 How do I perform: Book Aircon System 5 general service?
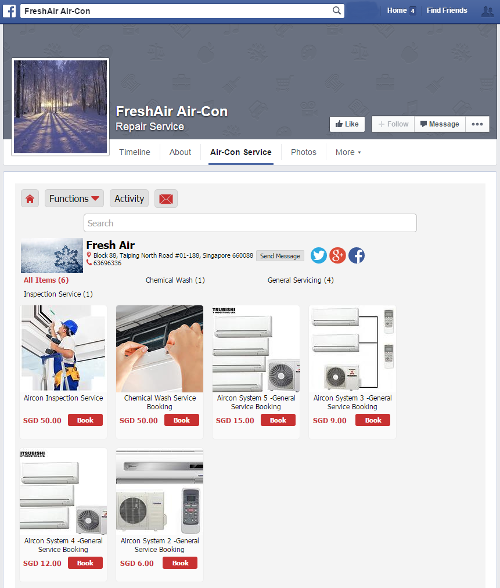(278, 420)
